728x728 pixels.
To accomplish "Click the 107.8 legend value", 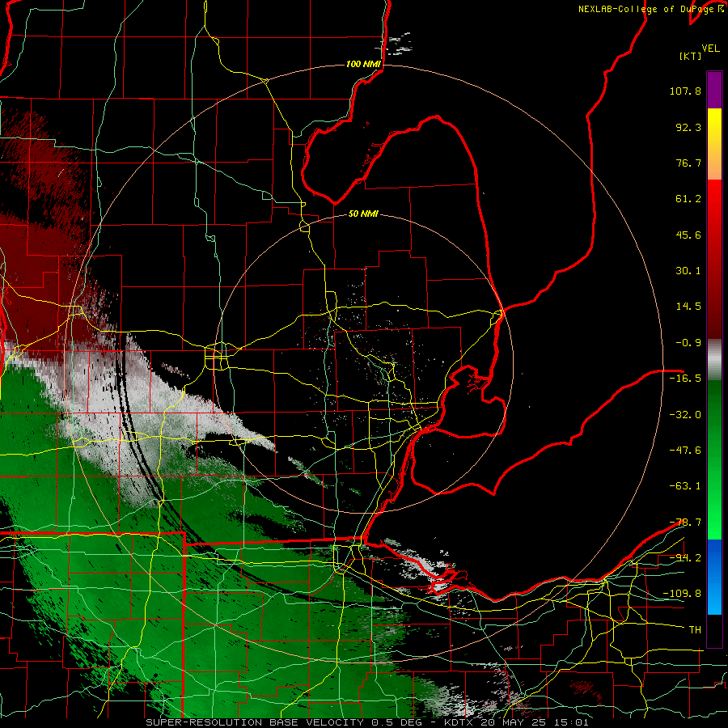I will [685, 91].
